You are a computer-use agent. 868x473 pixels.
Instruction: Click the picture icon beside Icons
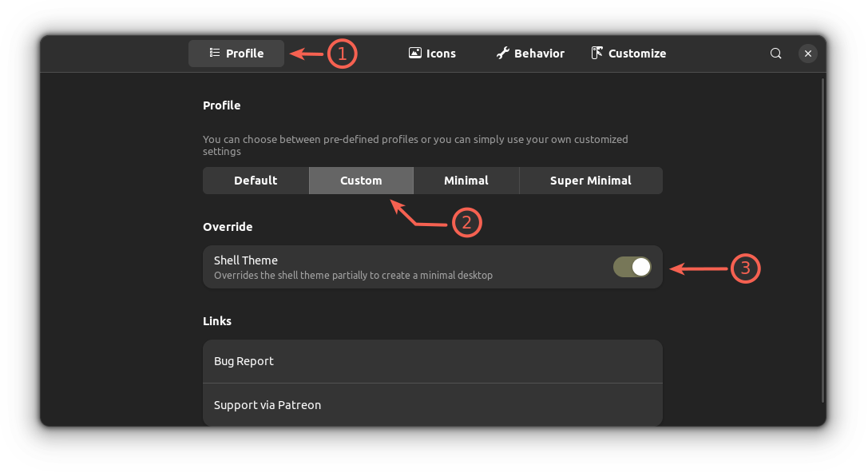pyautogui.click(x=414, y=54)
